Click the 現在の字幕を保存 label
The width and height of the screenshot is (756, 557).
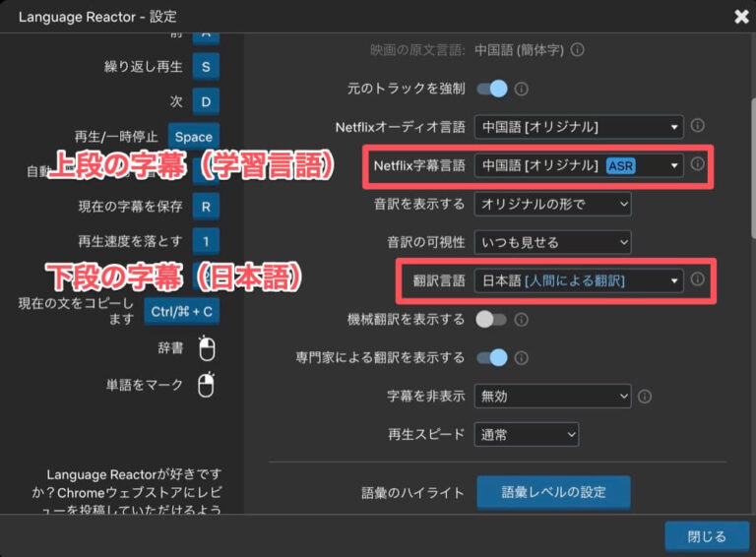130,207
